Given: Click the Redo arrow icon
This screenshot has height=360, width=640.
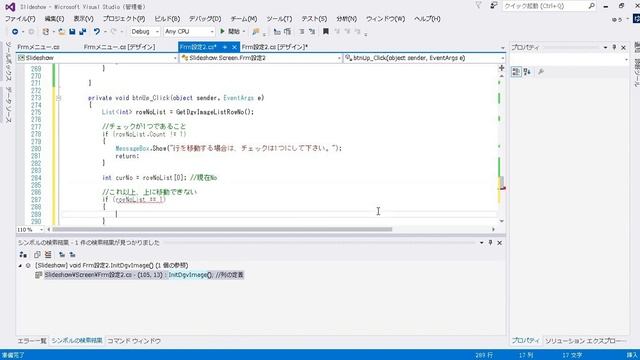Looking at the screenshot, I should tap(113, 31).
